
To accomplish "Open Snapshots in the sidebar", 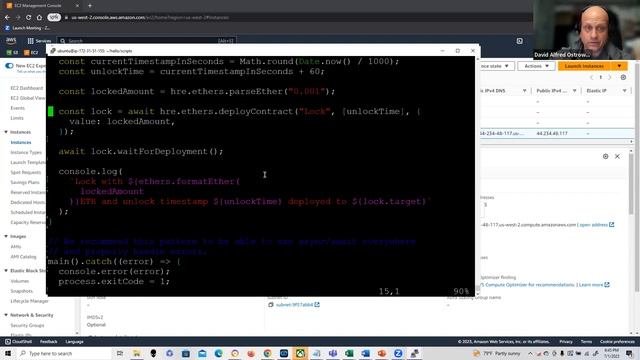I will (22, 291).
